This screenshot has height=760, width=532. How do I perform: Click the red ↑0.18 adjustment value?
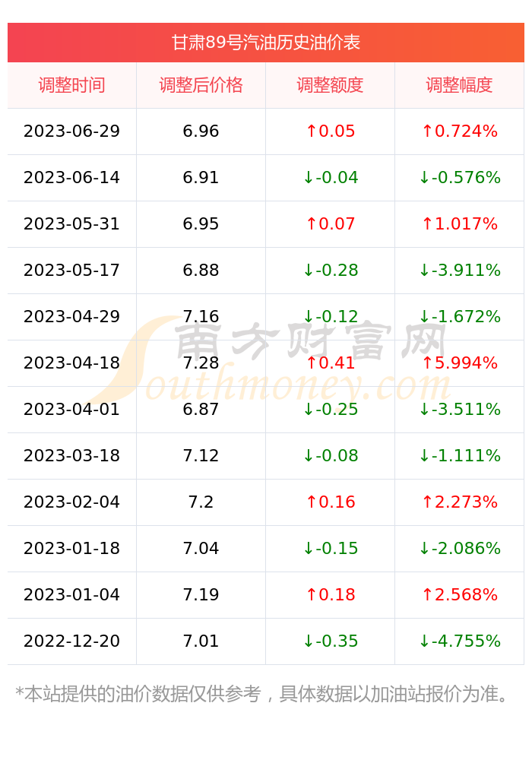click(x=331, y=595)
